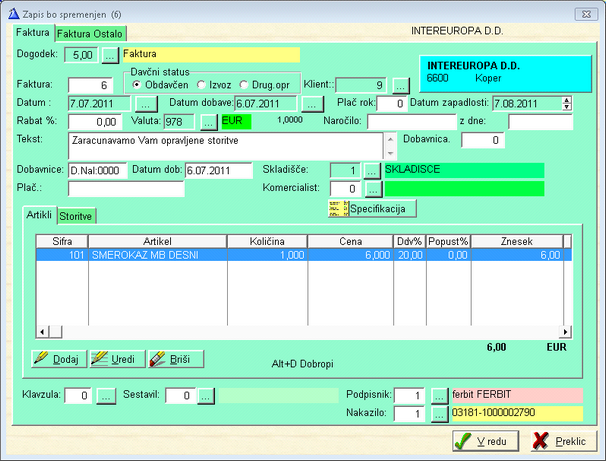Screen dimensions: 606x461
Task: Click the application icon in title bar
Action: [x=14, y=14]
